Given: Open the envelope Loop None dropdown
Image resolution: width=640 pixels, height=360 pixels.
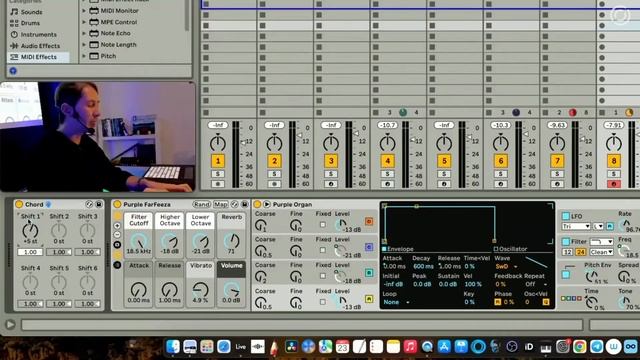Looking at the screenshot, I should 396,302.
